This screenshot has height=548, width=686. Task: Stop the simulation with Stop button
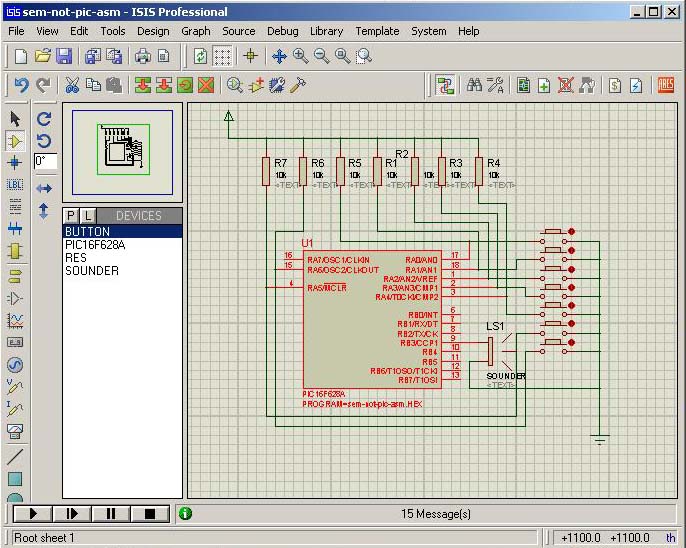(150, 514)
